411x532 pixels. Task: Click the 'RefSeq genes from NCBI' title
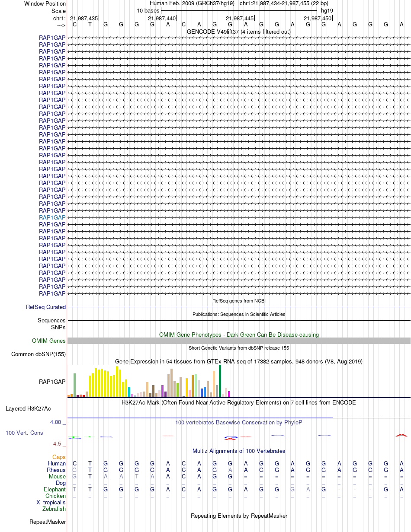tap(239, 301)
